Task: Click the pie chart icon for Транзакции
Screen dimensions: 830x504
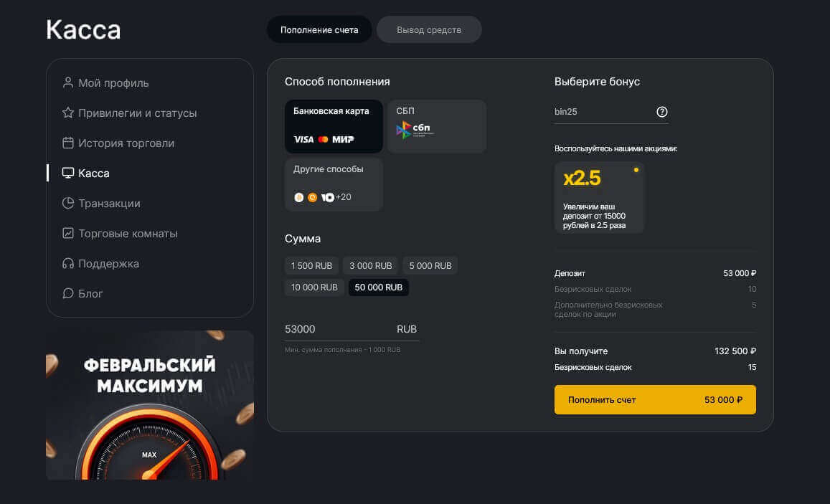Action: [68, 203]
